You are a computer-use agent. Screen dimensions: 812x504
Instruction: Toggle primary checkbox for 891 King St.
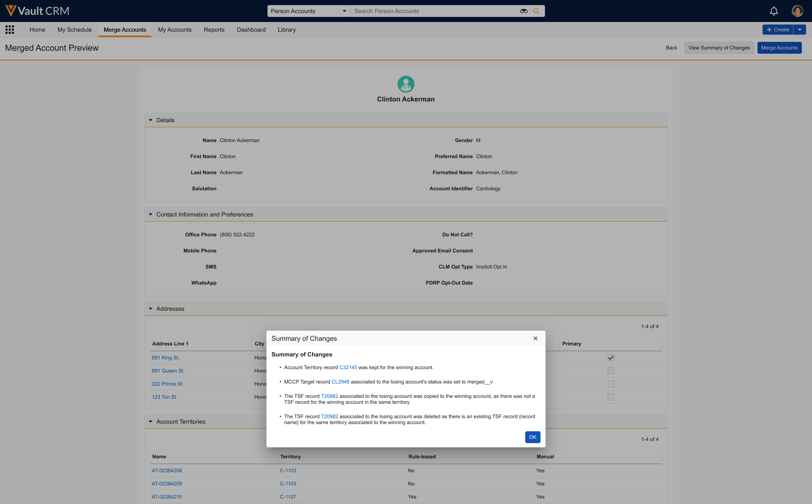611,358
